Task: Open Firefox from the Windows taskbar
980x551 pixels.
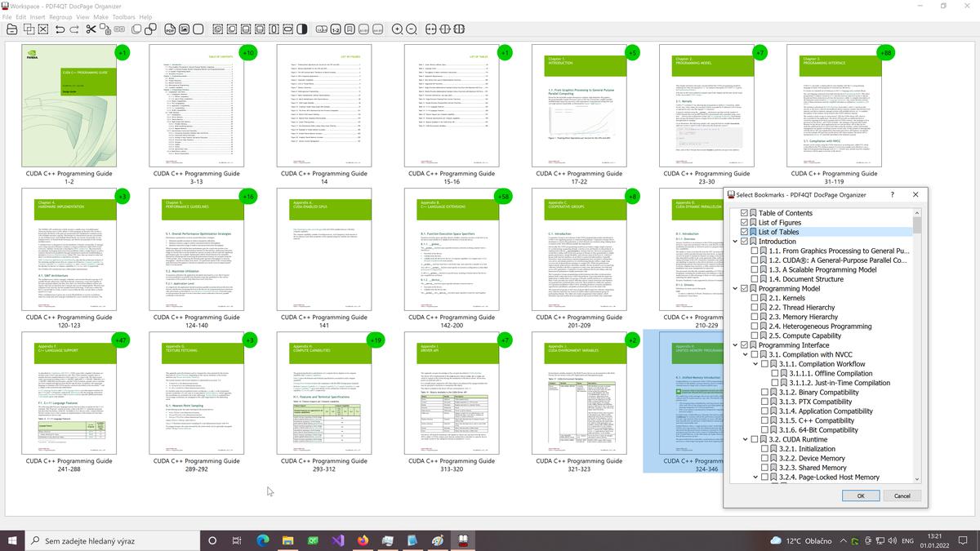Action: click(x=363, y=540)
